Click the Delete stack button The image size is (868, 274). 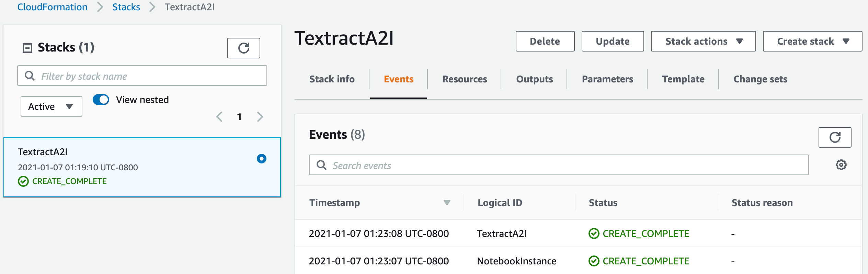pos(545,41)
